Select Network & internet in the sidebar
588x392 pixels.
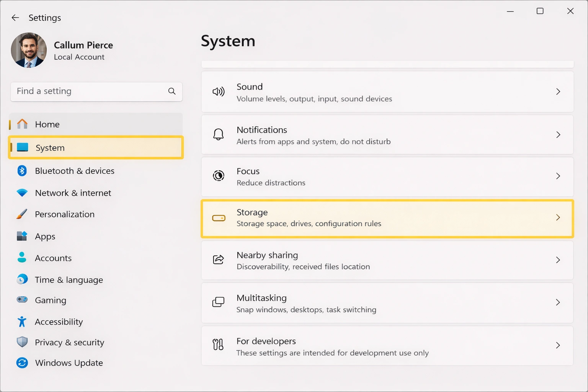(x=73, y=193)
